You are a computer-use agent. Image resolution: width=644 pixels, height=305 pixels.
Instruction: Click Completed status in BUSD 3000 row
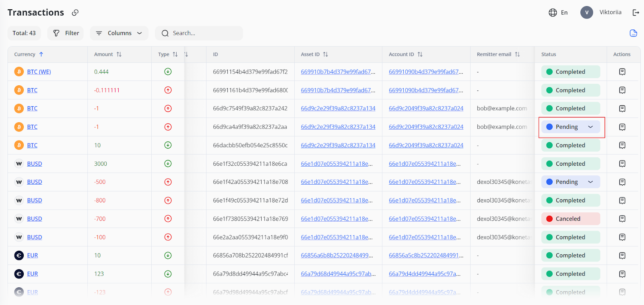point(571,164)
